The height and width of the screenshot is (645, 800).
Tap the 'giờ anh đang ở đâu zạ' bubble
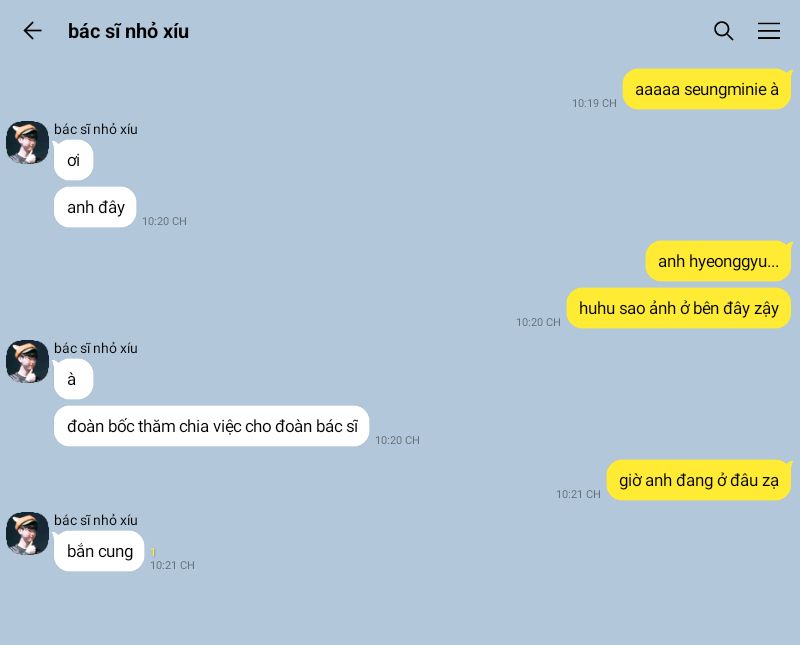coord(698,480)
